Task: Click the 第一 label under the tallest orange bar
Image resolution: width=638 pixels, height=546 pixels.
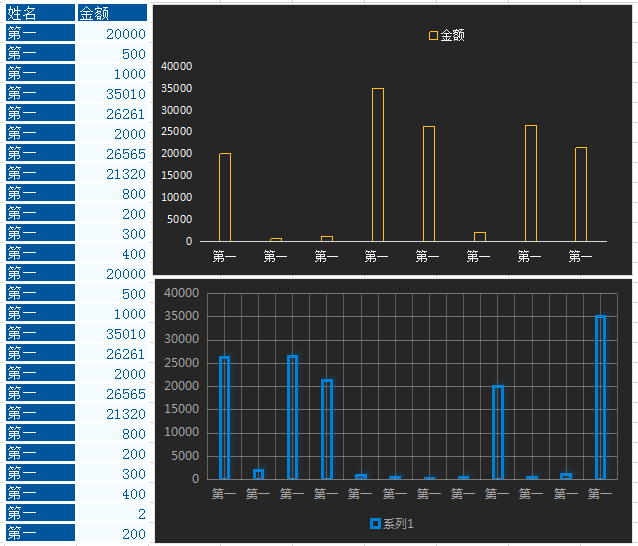Action: 376,256
